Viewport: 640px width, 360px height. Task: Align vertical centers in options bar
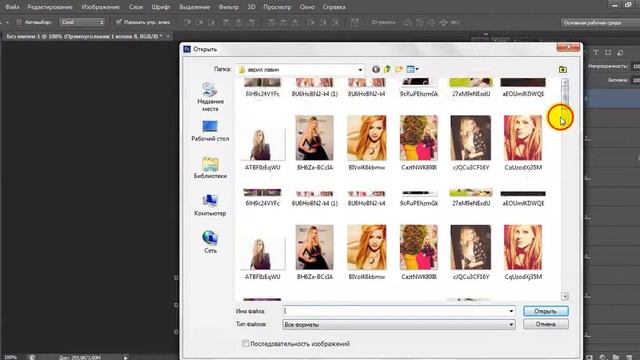click(x=200, y=22)
